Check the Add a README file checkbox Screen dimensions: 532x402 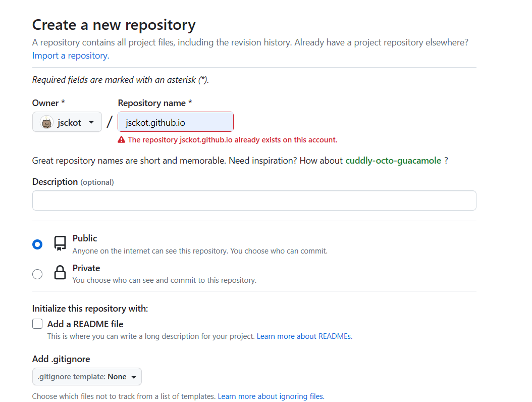(x=37, y=324)
